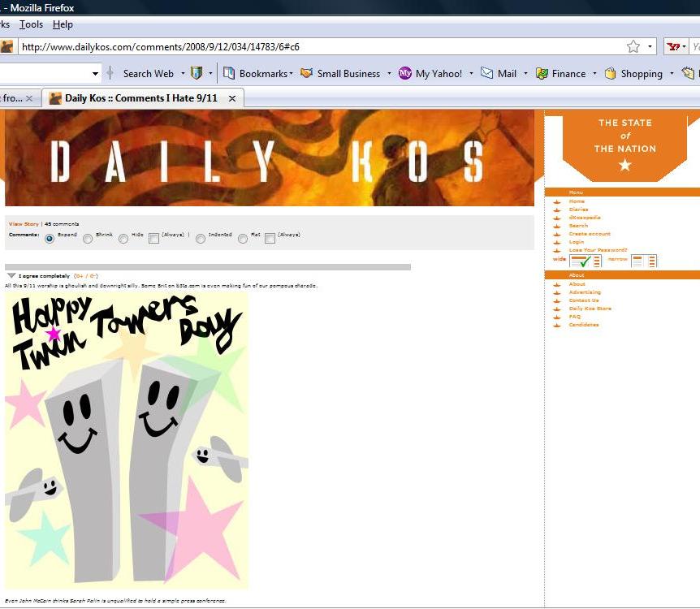Open the Diaries link in sidebar menu

click(x=578, y=209)
